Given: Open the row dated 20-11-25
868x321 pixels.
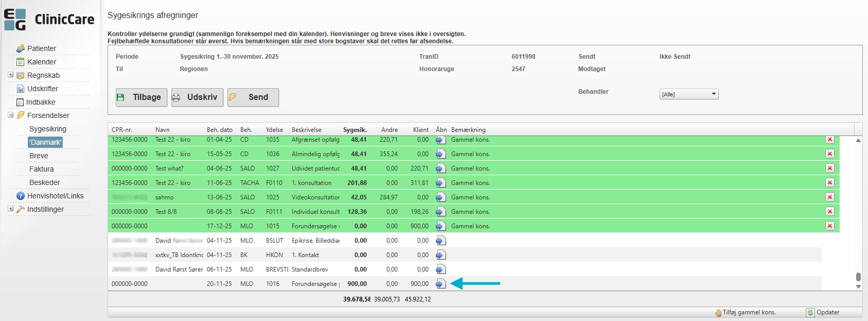Looking at the screenshot, I should [440, 284].
